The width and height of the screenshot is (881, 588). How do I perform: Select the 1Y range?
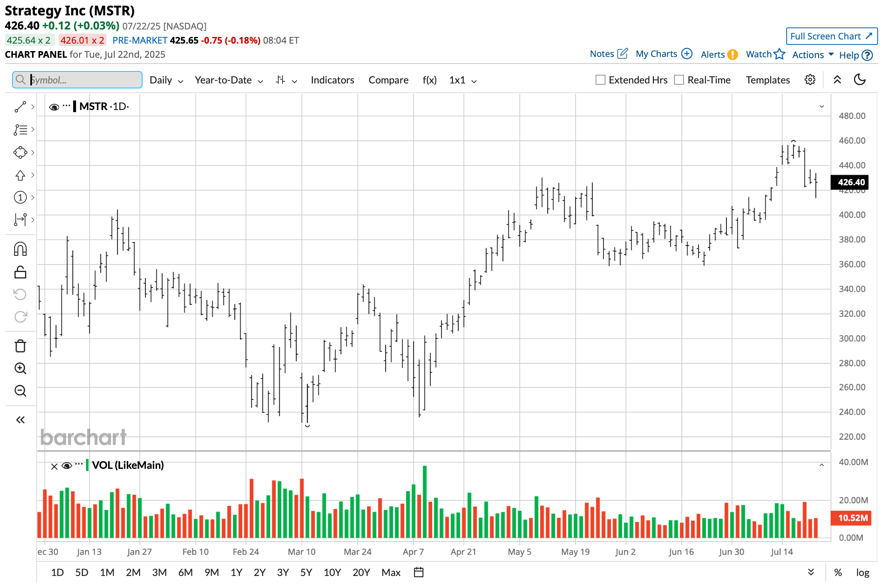236,573
